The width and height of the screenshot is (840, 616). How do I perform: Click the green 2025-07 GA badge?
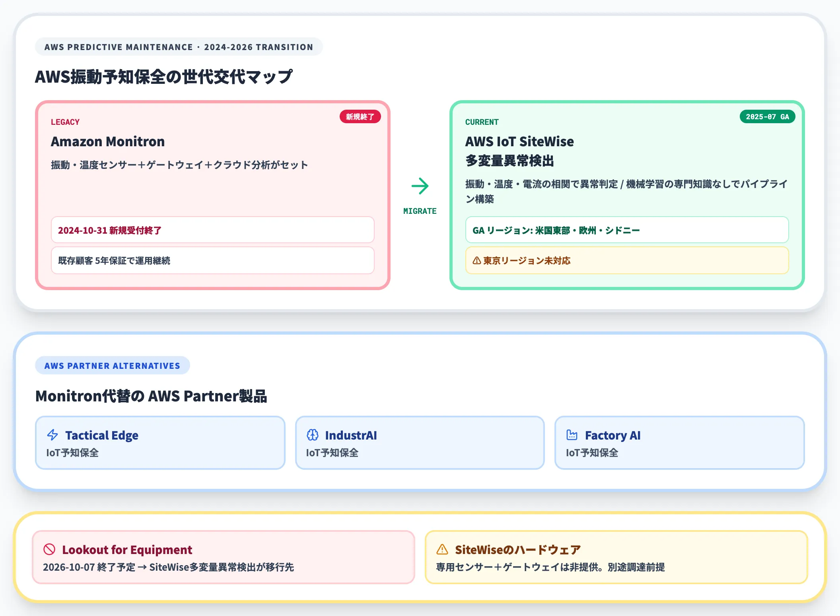pos(767,116)
